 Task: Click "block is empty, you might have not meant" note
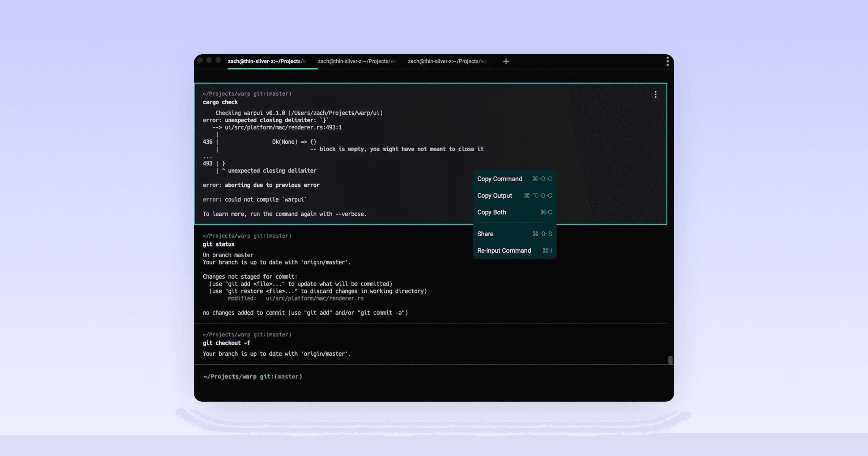point(401,149)
